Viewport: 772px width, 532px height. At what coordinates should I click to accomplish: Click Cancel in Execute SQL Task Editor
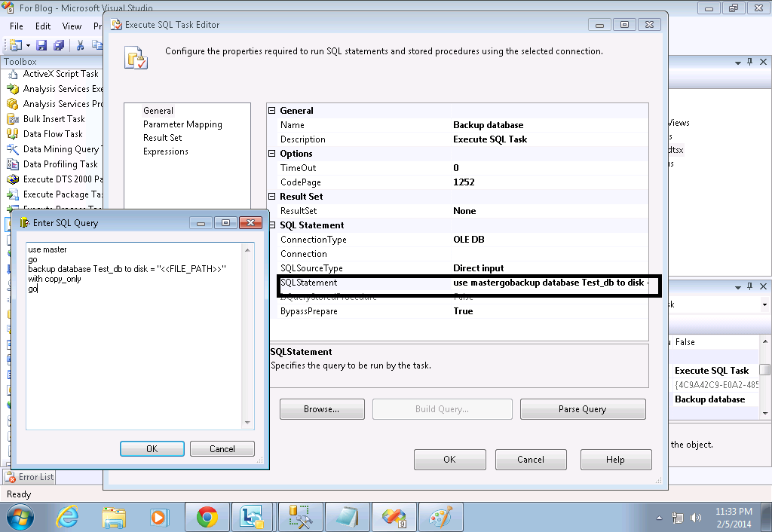(x=531, y=460)
